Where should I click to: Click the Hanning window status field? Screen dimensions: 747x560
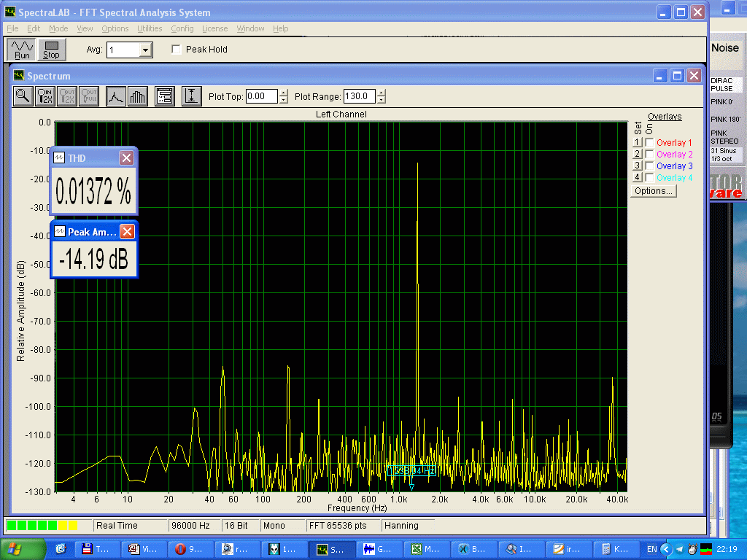click(x=409, y=525)
